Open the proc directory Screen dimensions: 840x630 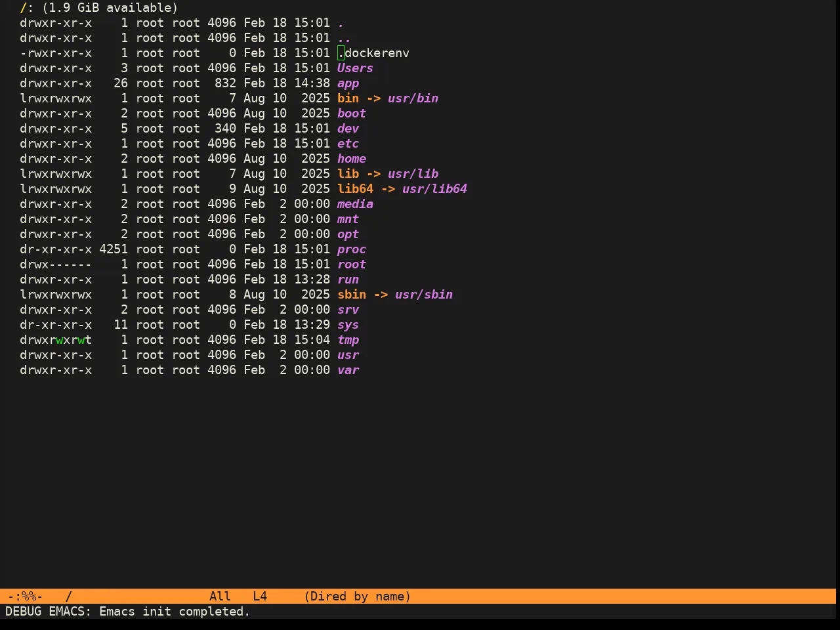[x=352, y=249]
